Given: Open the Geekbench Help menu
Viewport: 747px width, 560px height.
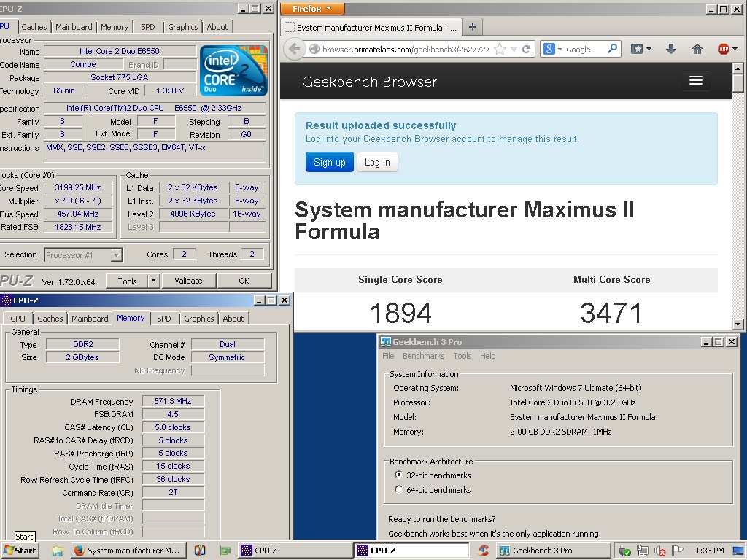Looking at the screenshot, I should [x=487, y=356].
